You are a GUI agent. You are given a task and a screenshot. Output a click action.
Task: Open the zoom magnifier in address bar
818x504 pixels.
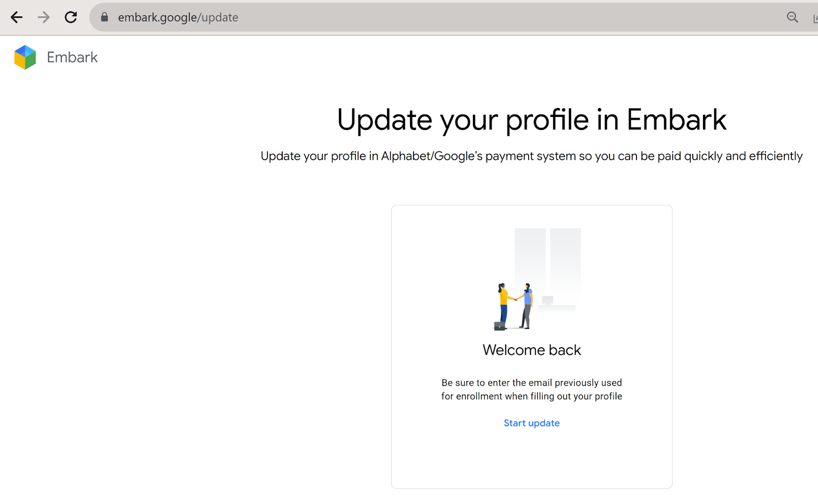click(x=792, y=17)
